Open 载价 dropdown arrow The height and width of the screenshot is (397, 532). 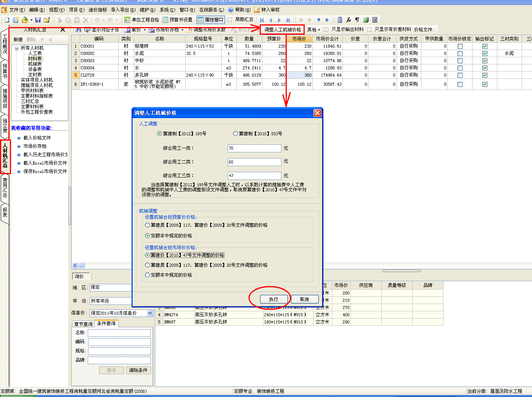point(145,30)
